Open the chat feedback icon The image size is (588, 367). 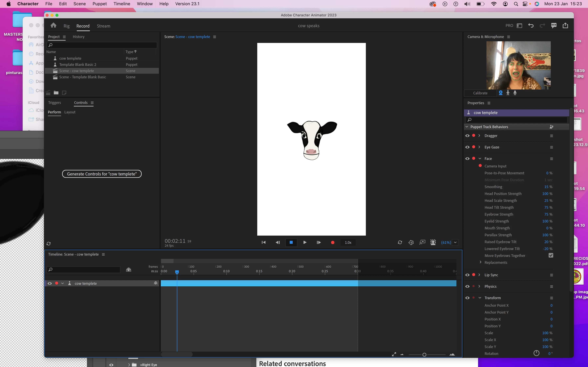tap(554, 26)
